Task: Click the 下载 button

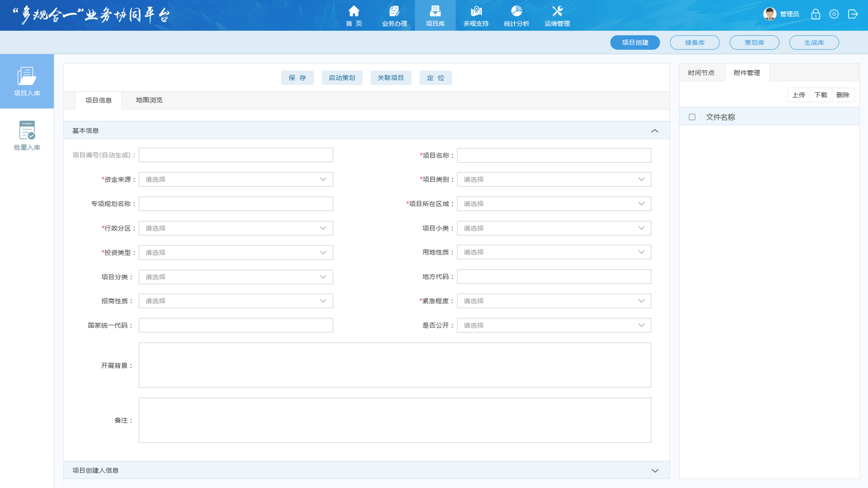Action: click(x=821, y=95)
